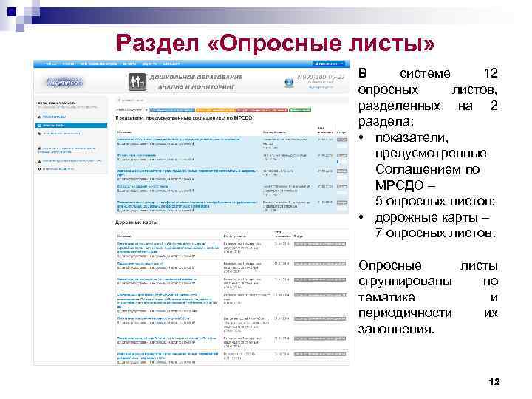Click status badge of first МРСДО table row

[342, 140]
